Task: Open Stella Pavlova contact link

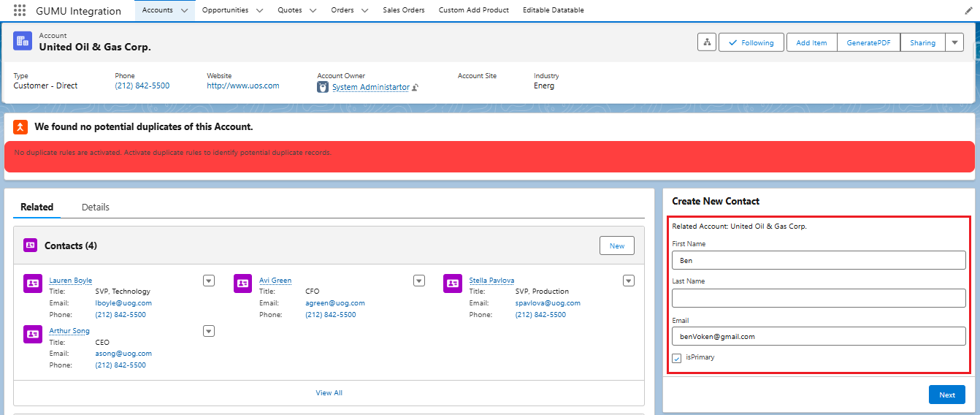Action: point(491,281)
